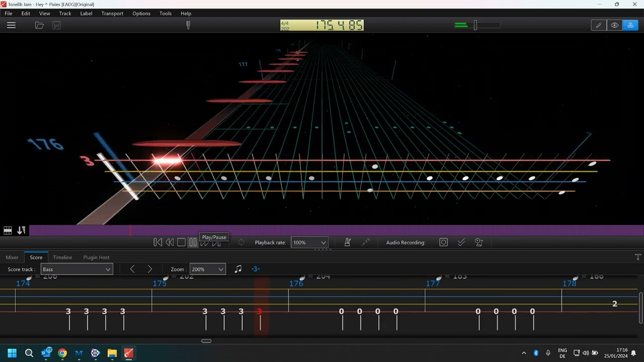The image size is (644, 362).
Task: Toggle the eye view mode button
Action: pos(614,25)
